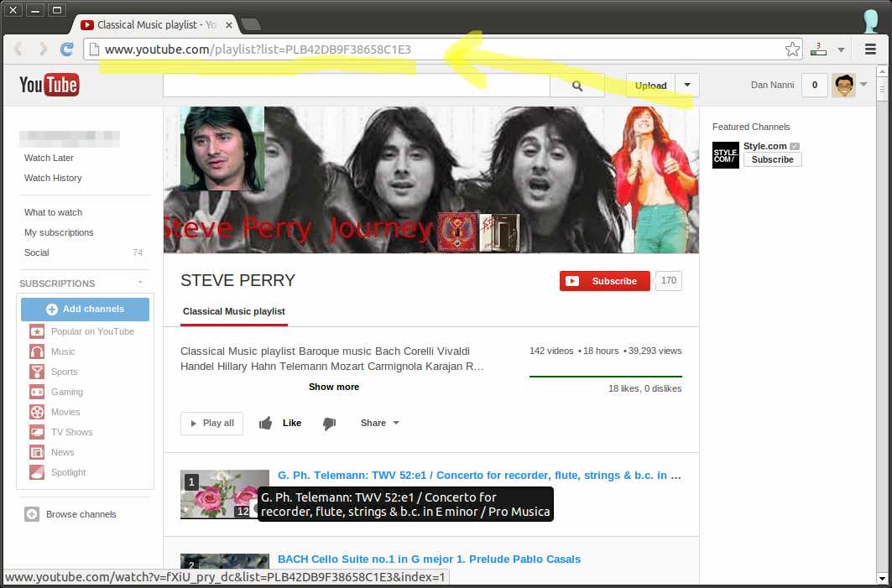
Task: Click the "142 videos" text
Action: 551,351
